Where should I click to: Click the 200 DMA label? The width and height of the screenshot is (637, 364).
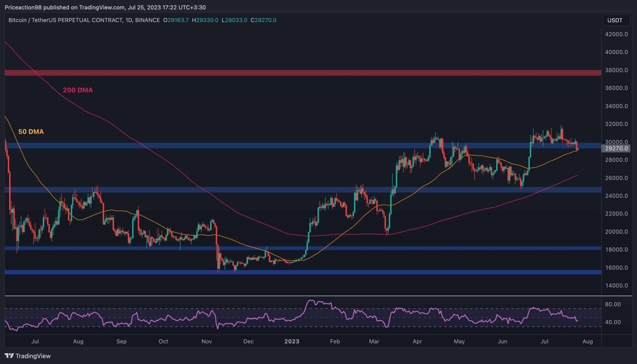point(78,90)
